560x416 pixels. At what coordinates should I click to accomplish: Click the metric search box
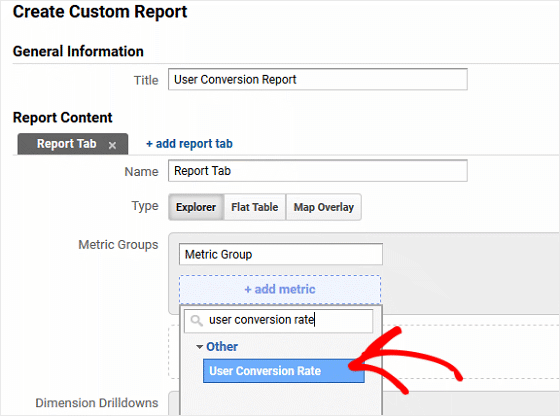click(279, 320)
